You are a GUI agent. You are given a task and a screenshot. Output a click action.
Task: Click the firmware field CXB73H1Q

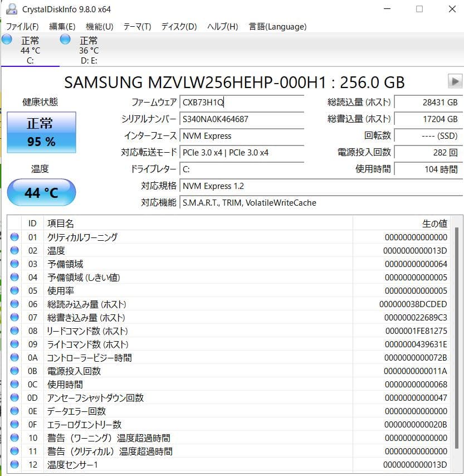click(x=242, y=102)
